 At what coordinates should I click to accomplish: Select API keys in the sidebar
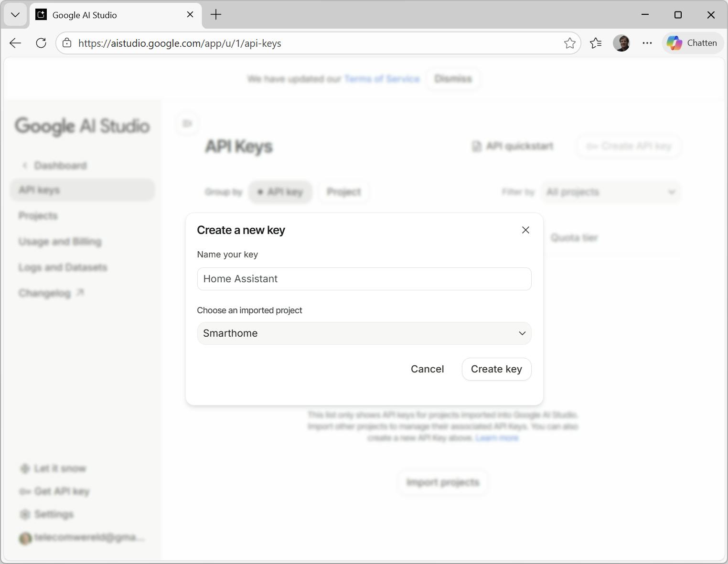(x=83, y=190)
